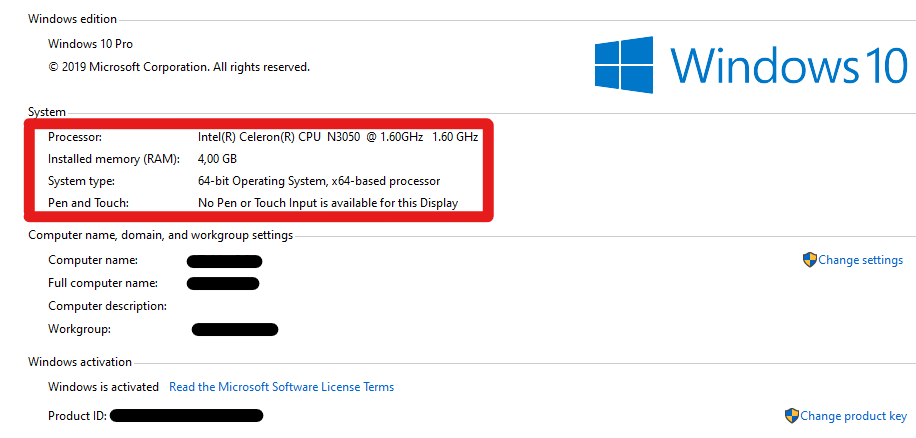Click the 4,00 GB memory value
Screen dimensions: 916x438
point(217,159)
